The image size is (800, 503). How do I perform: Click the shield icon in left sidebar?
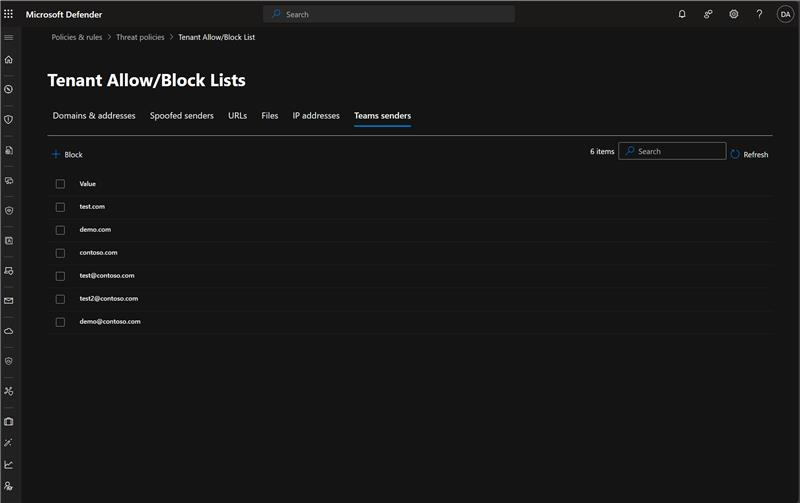(x=9, y=119)
